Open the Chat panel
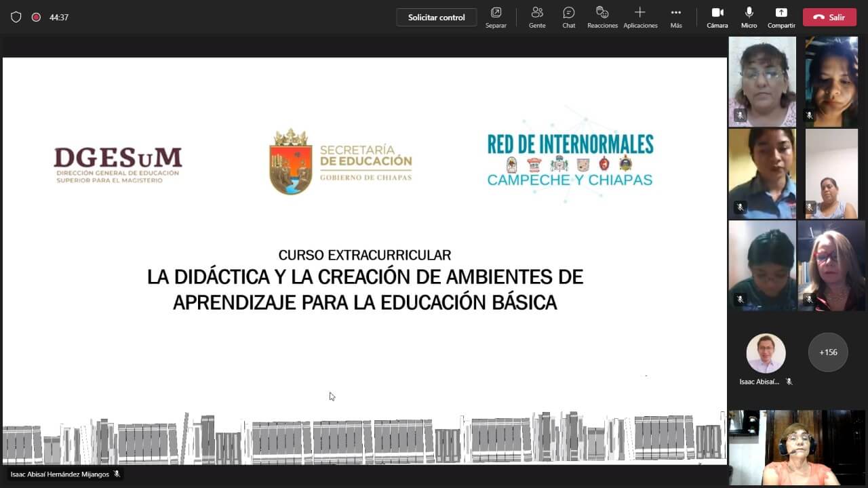Viewport: 868px width, 488px height. pos(568,17)
